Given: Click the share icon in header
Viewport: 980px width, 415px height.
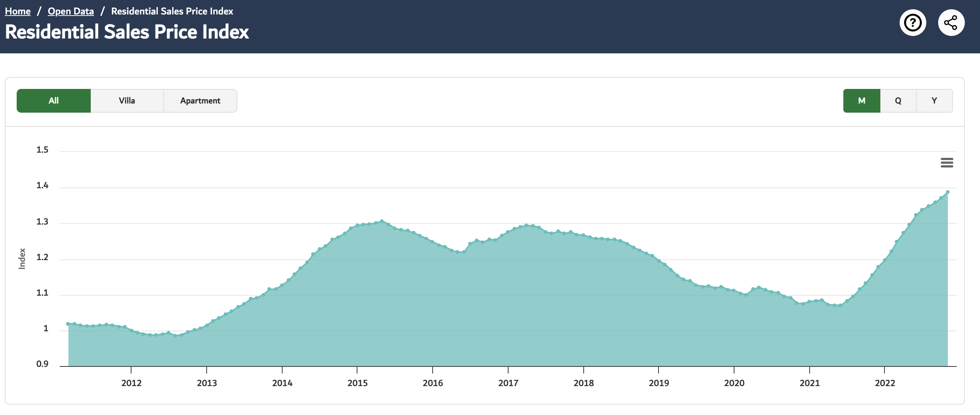Looking at the screenshot, I should 951,23.
